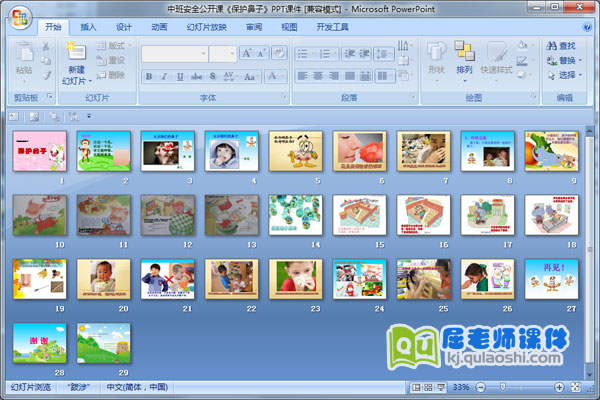Click the Paste clipboard icon
The height and width of the screenshot is (400, 600).
[x=24, y=52]
